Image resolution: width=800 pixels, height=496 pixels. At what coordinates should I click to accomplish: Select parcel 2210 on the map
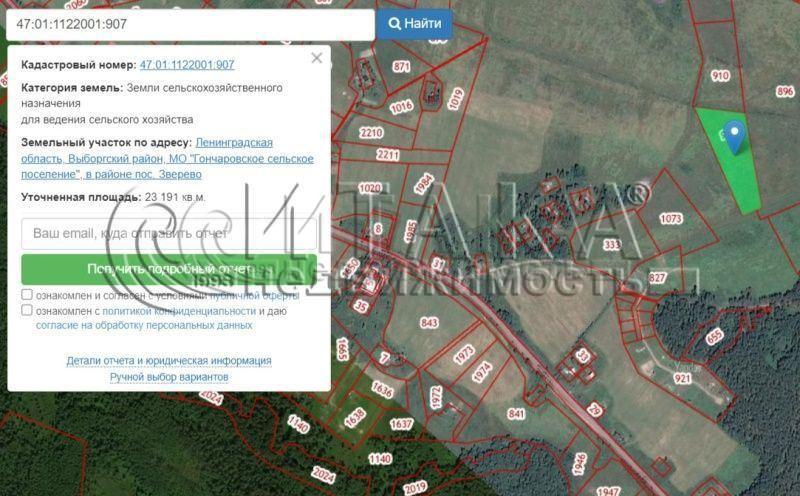pyautogui.click(x=371, y=133)
